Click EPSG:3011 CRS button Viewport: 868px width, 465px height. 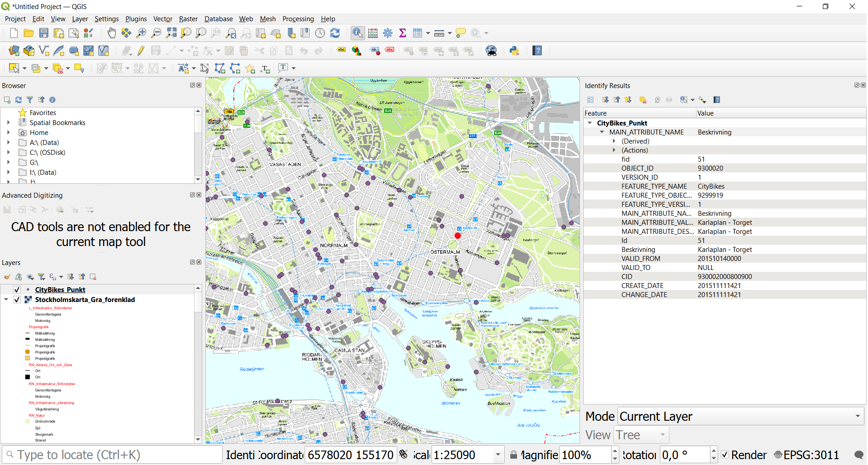807,455
